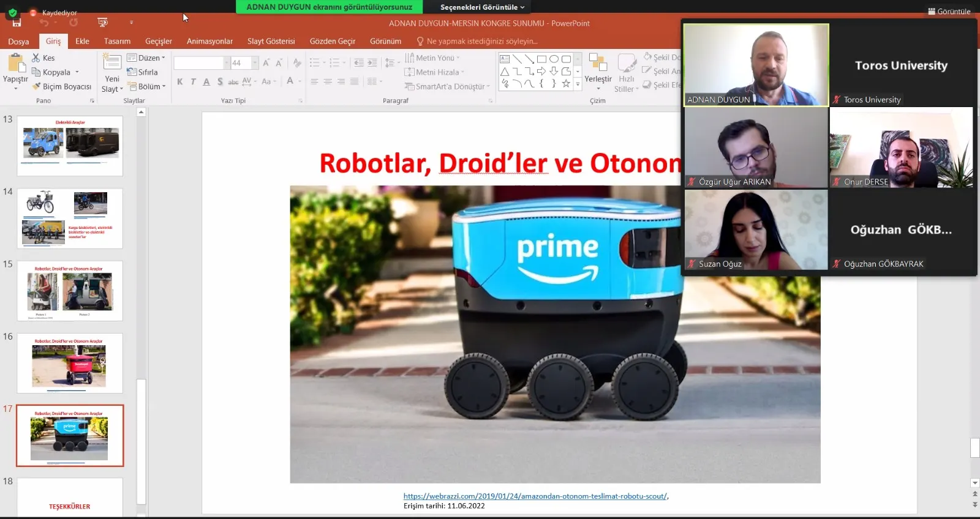The width and height of the screenshot is (980, 519).
Task: Click the Zoom green shield security icon
Action: (12, 12)
